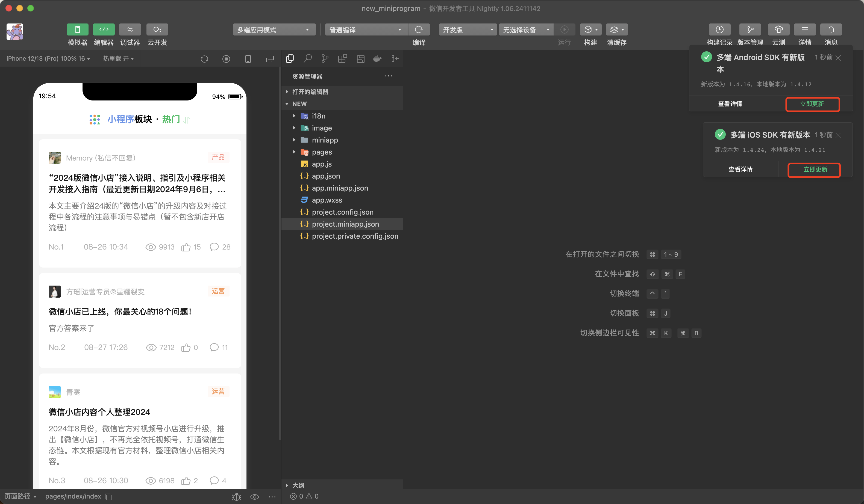This screenshot has height=504, width=864.
Task: Collapse the NEW project tree
Action: coord(342,104)
